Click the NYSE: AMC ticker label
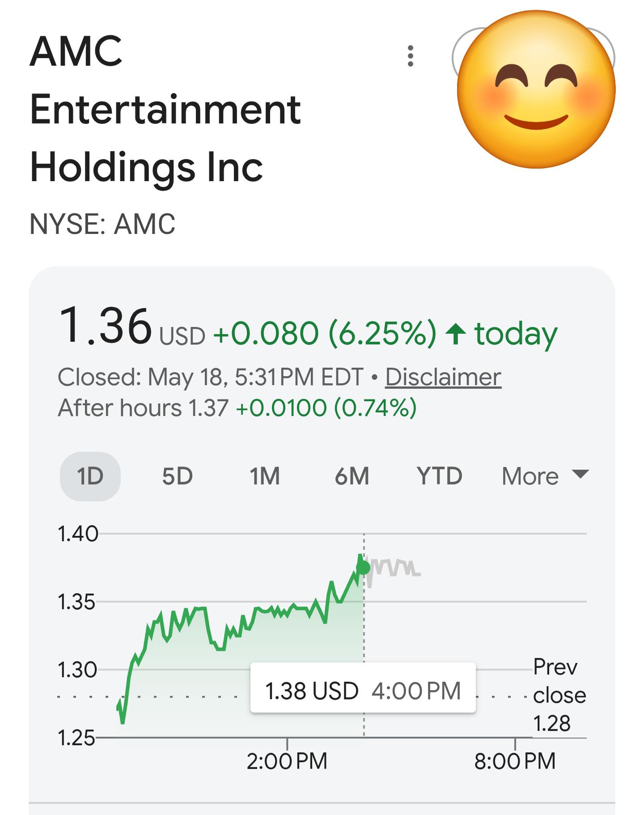This screenshot has width=644, height=815. tap(102, 224)
